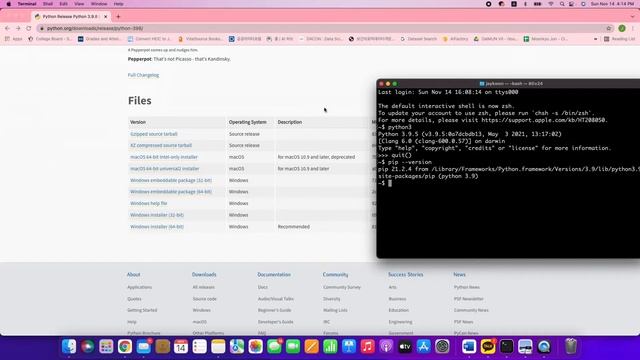Download macOS 64-bit universal2 installer
Screen dimensions: 640x360
(164, 169)
